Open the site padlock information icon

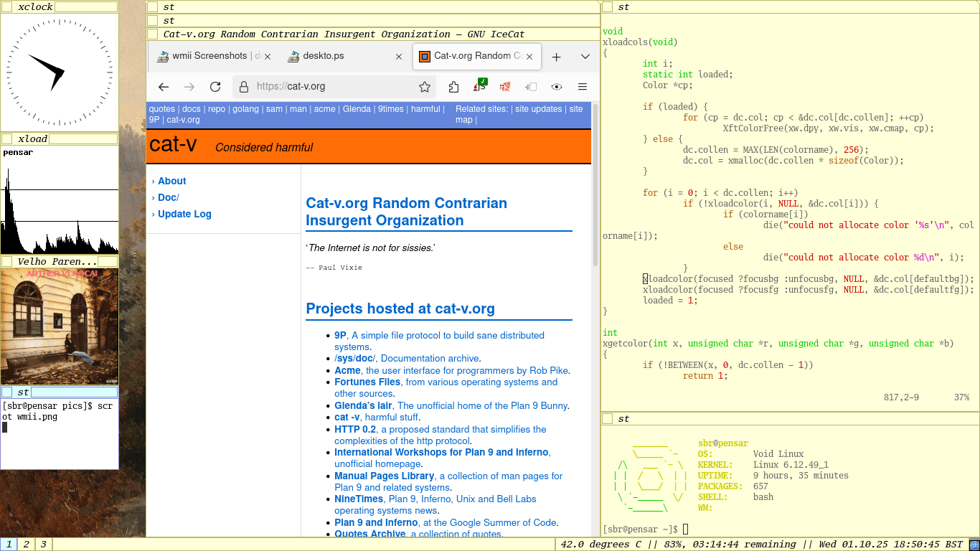tap(244, 87)
